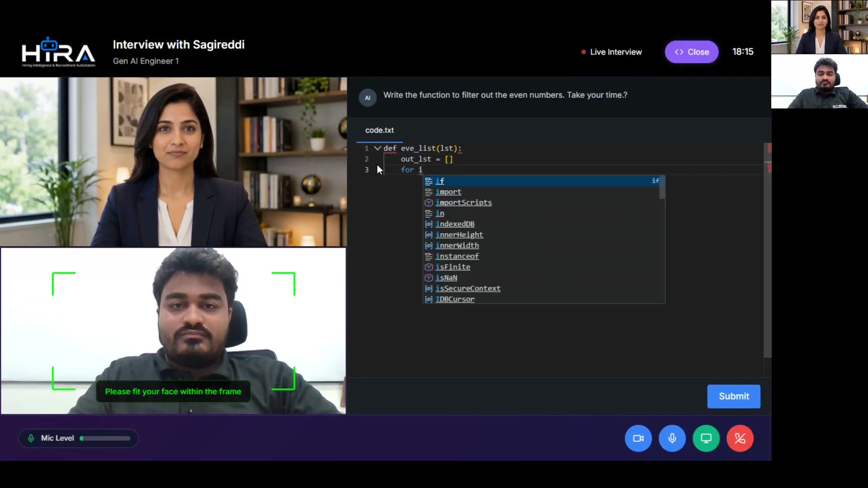Click the variable icon beside 'IDBCursor'
The height and width of the screenshot is (488, 868).
pos(429,299)
